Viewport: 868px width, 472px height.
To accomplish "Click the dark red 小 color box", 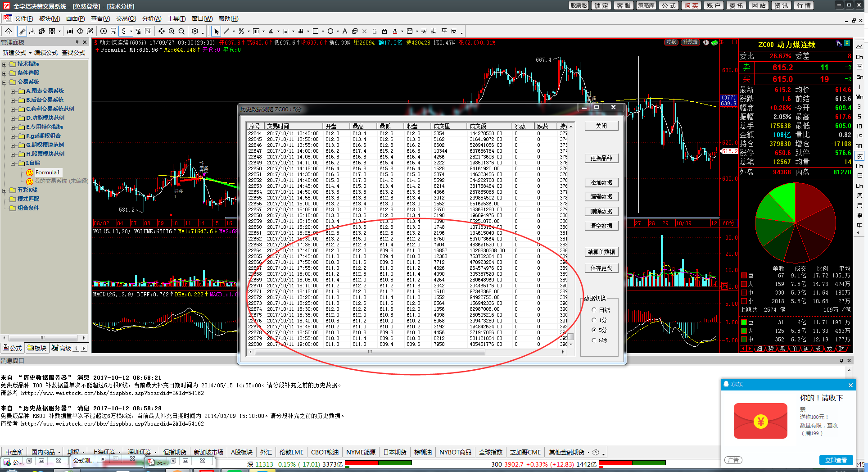I will (744, 301).
